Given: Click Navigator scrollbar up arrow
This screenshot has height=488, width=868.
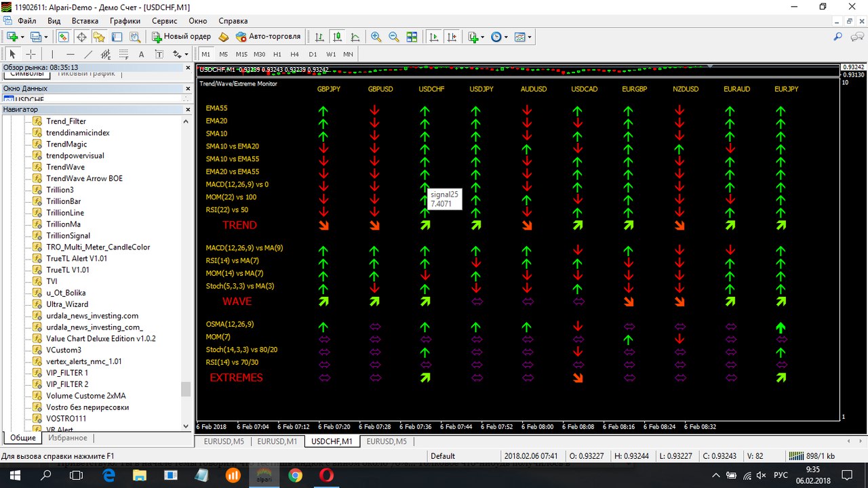Looking at the screenshot, I should 186,121.
